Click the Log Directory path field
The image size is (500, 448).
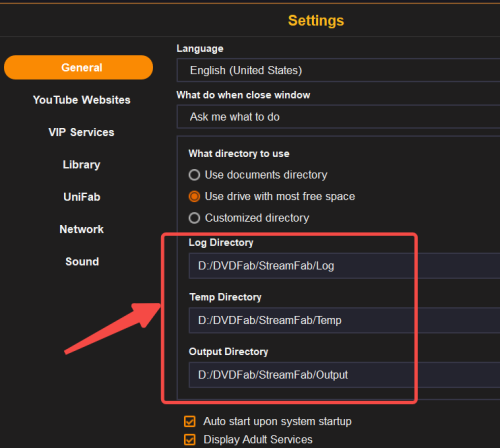click(x=344, y=266)
